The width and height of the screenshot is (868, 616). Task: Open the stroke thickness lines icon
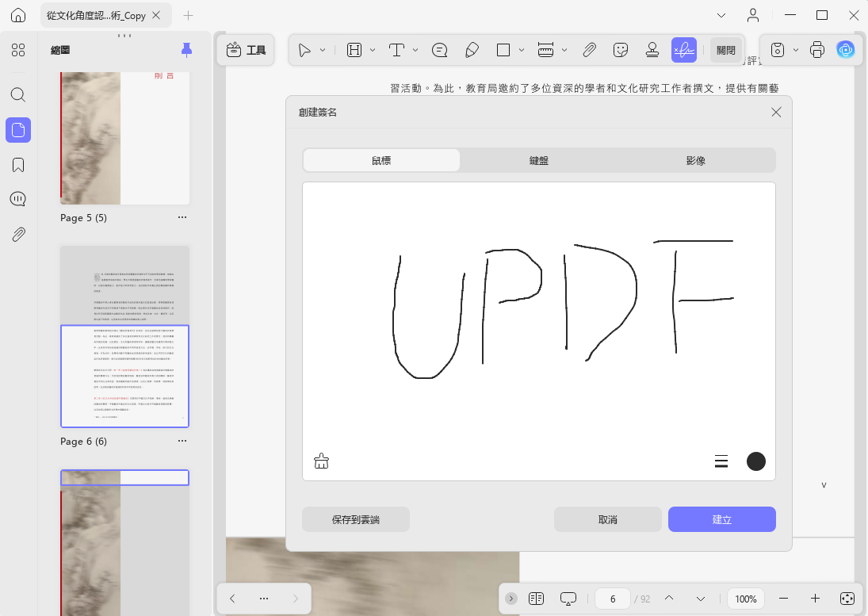(721, 461)
